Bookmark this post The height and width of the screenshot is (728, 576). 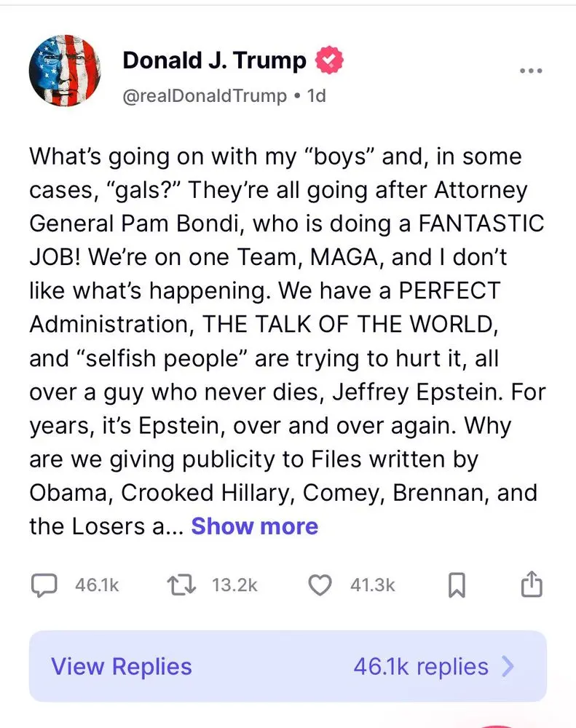click(456, 585)
